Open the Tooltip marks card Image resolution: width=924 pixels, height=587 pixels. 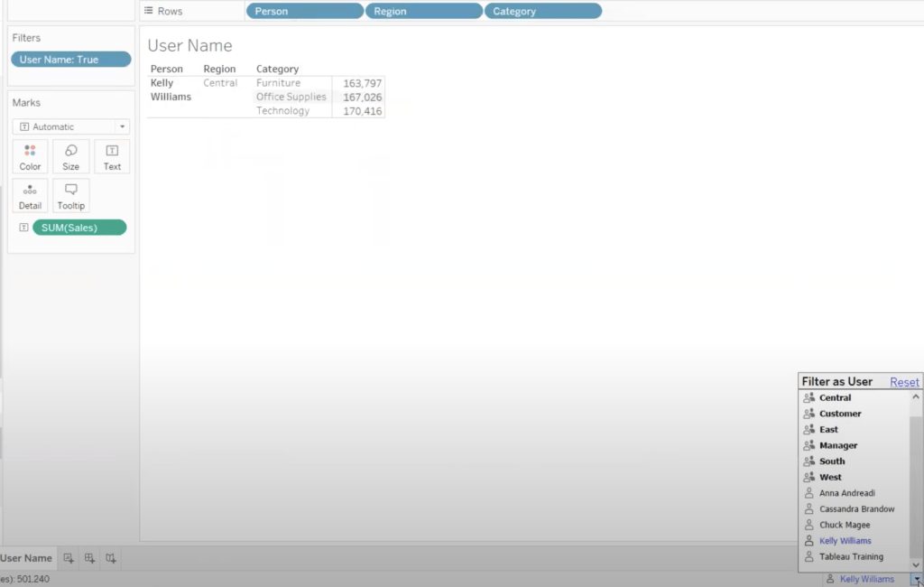coord(71,195)
